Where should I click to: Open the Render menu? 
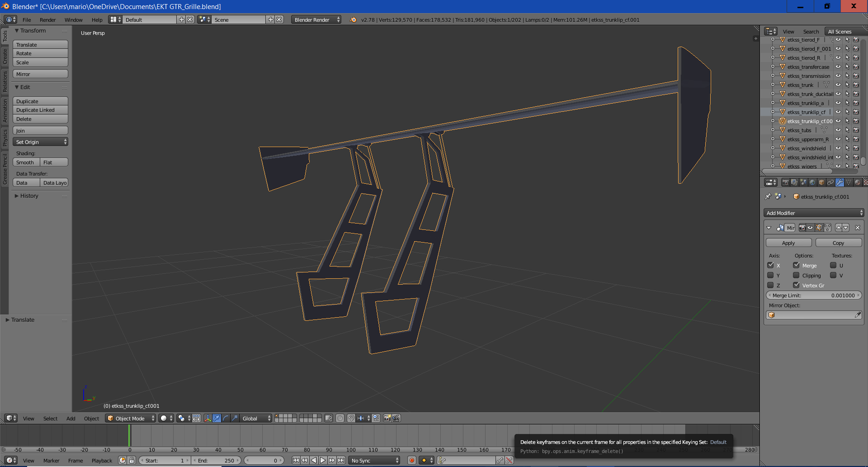coord(47,20)
